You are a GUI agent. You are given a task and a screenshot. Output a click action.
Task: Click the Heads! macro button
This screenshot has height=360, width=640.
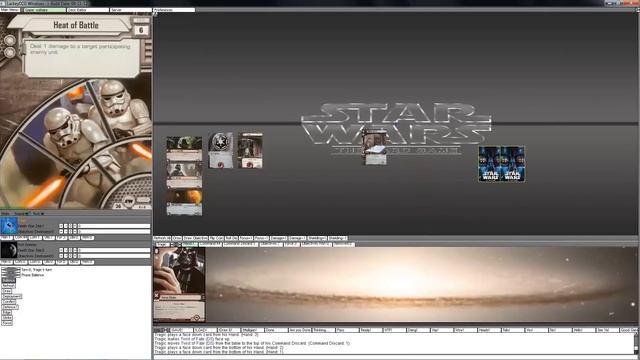490,330
